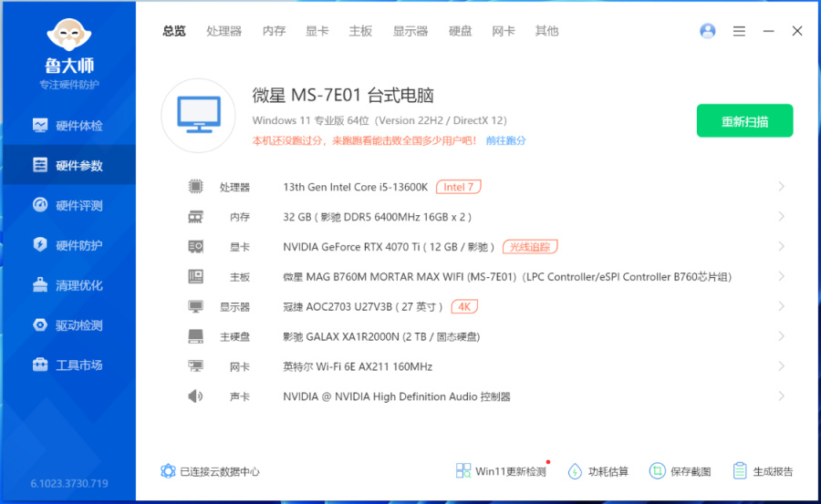Follow the 前往跑分 link
Screen dimensions: 821x504
tap(505, 140)
